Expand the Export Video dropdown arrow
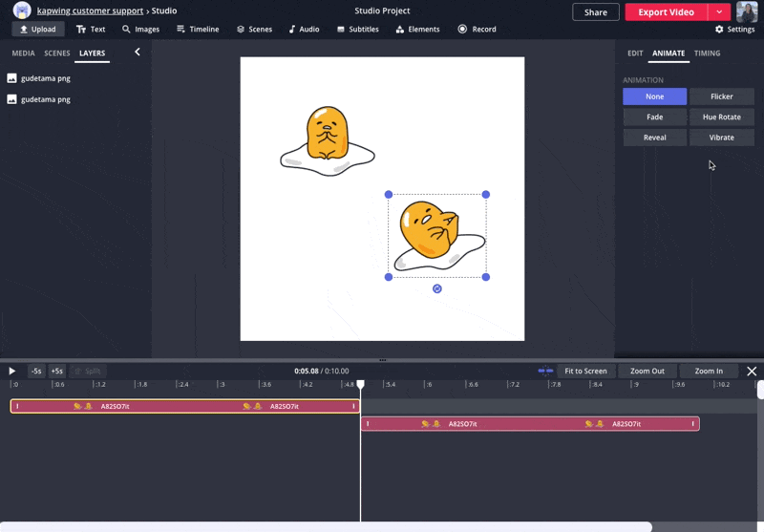 point(719,12)
